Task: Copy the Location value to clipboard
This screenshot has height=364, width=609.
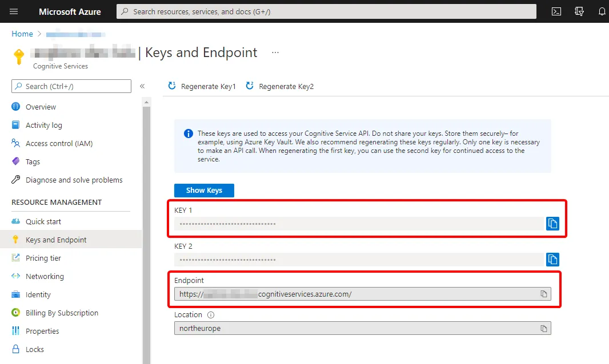Action: [x=544, y=329]
